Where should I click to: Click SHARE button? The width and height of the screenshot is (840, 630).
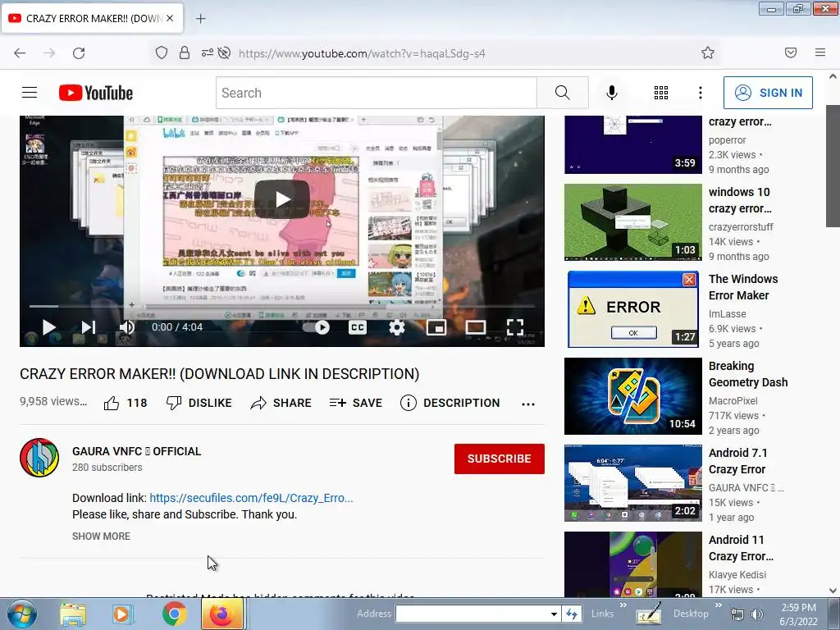[281, 403]
